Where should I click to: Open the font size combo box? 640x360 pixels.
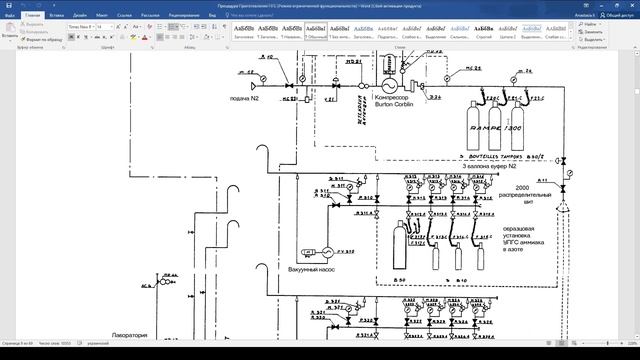(x=104, y=27)
